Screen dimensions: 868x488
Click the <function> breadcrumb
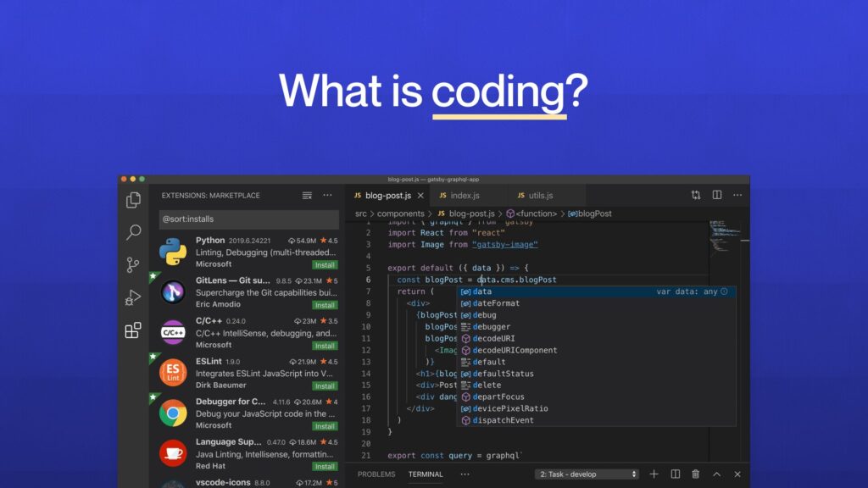tap(531, 213)
